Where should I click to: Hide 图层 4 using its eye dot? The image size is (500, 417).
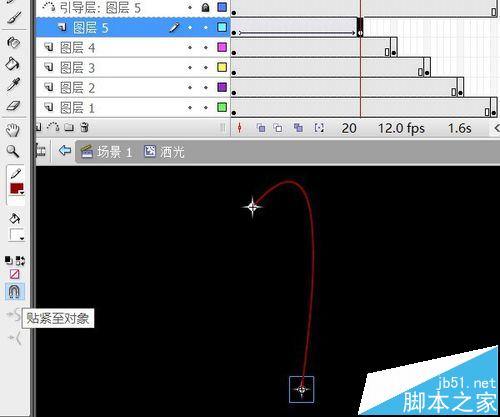(190, 48)
